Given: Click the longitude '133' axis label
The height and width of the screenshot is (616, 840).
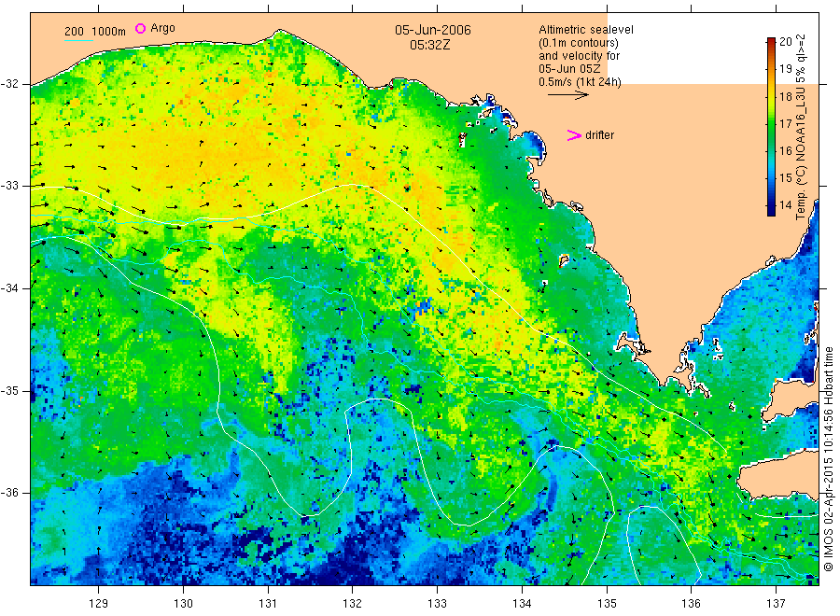Looking at the screenshot, I should 437,604.
